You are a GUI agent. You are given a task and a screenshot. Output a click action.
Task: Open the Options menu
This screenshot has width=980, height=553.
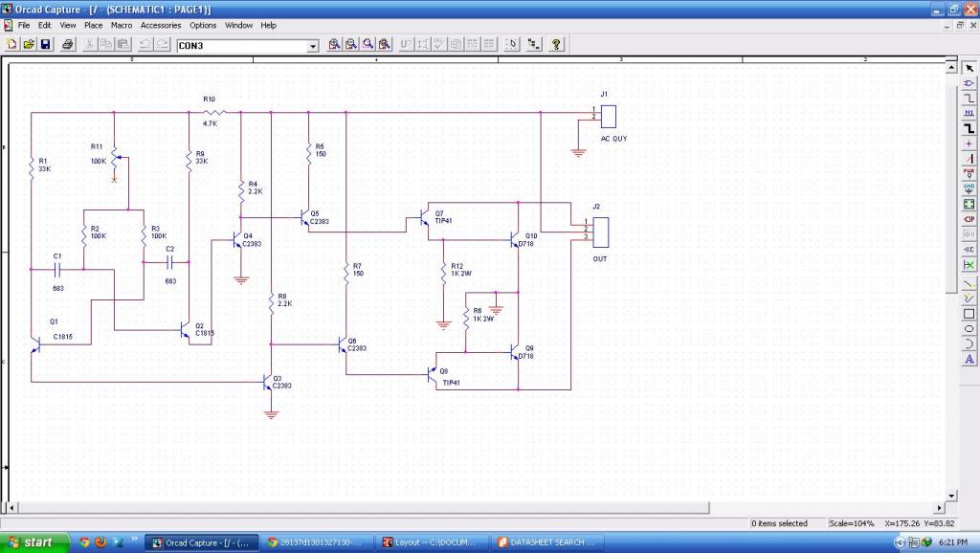(203, 25)
